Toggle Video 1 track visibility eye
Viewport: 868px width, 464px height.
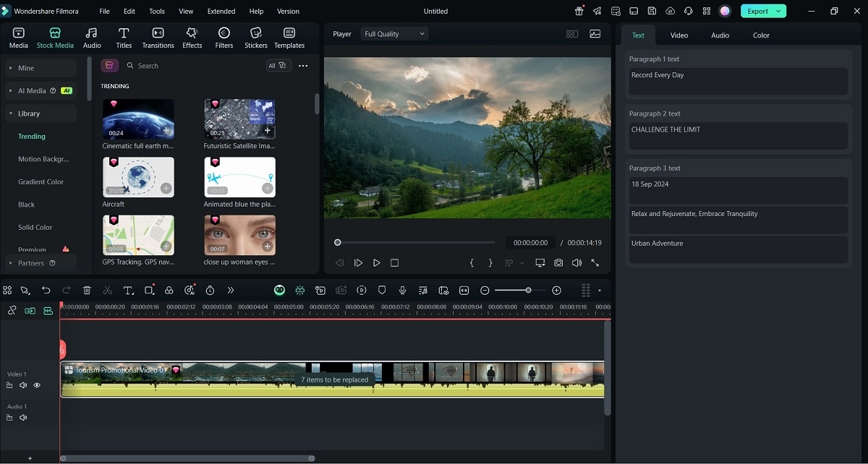37,385
